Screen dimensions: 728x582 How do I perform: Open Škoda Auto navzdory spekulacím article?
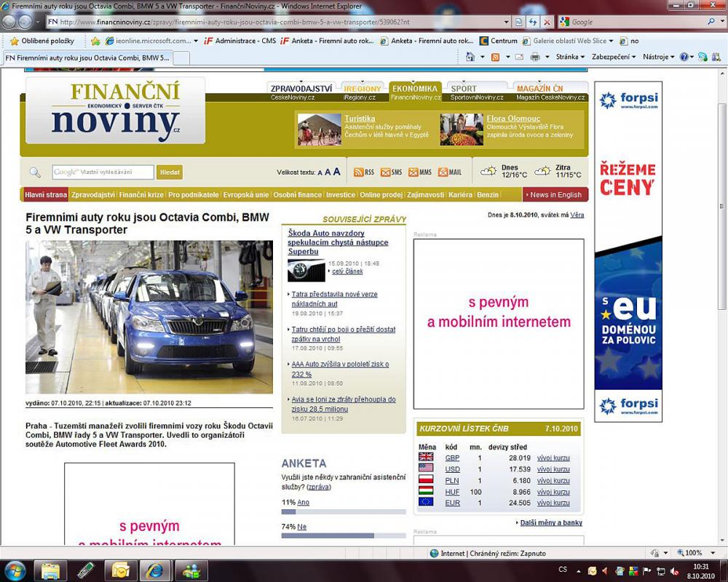pos(338,242)
